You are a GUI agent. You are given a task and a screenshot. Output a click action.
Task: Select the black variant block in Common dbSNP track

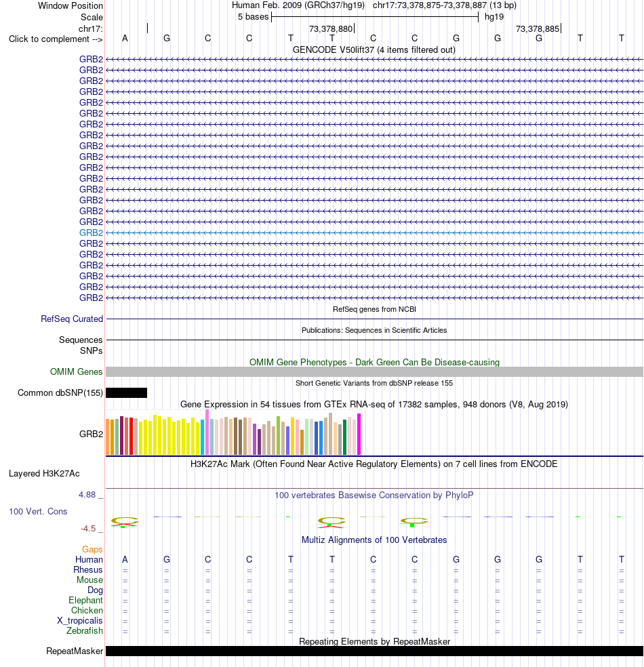pyautogui.click(x=126, y=392)
